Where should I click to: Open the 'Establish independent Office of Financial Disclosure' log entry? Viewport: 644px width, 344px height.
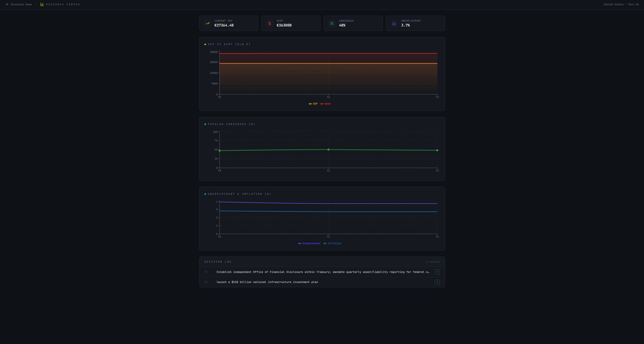tap(323, 272)
